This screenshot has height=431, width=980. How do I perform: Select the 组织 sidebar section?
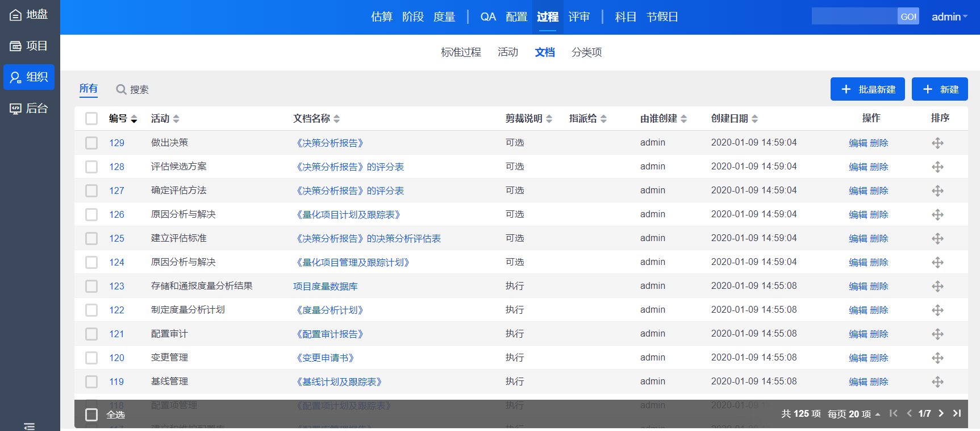point(29,77)
